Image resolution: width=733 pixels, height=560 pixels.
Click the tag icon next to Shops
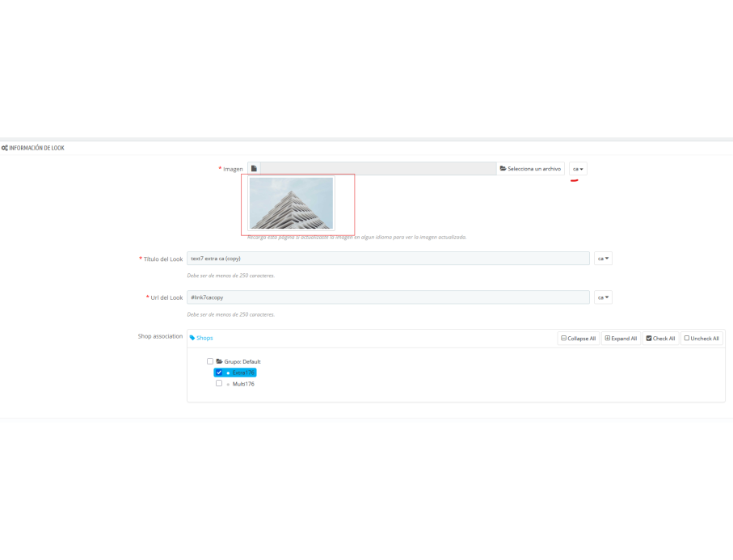192,338
